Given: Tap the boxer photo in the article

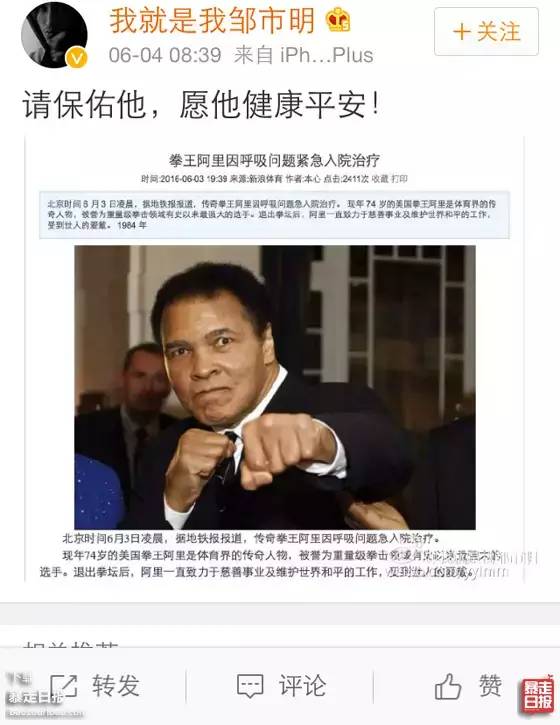Looking at the screenshot, I should pos(275,387).
